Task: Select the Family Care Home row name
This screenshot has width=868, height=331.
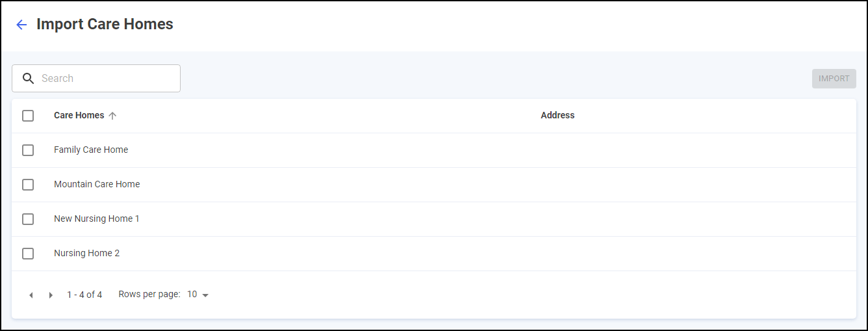Action: click(91, 150)
